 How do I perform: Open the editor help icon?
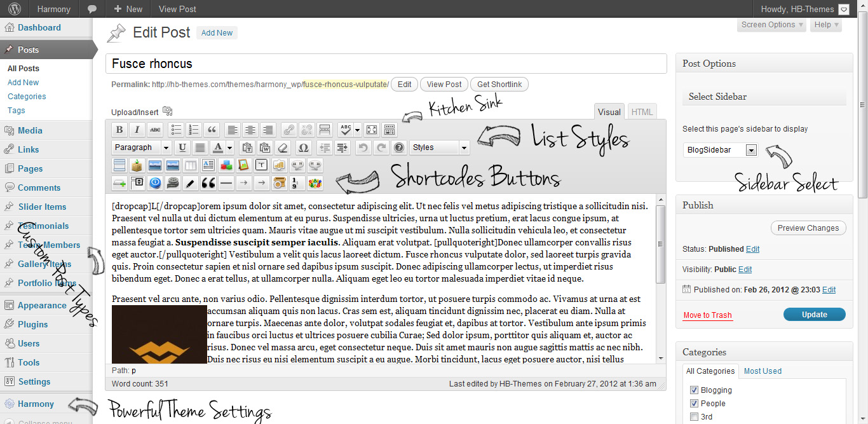[x=399, y=147]
